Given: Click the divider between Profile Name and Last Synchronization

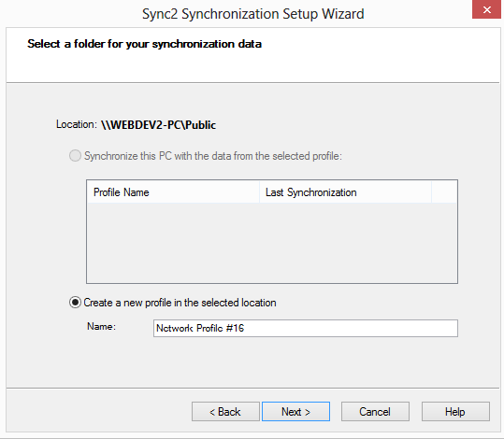Looking at the screenshot, I should [x=259, y=192].
